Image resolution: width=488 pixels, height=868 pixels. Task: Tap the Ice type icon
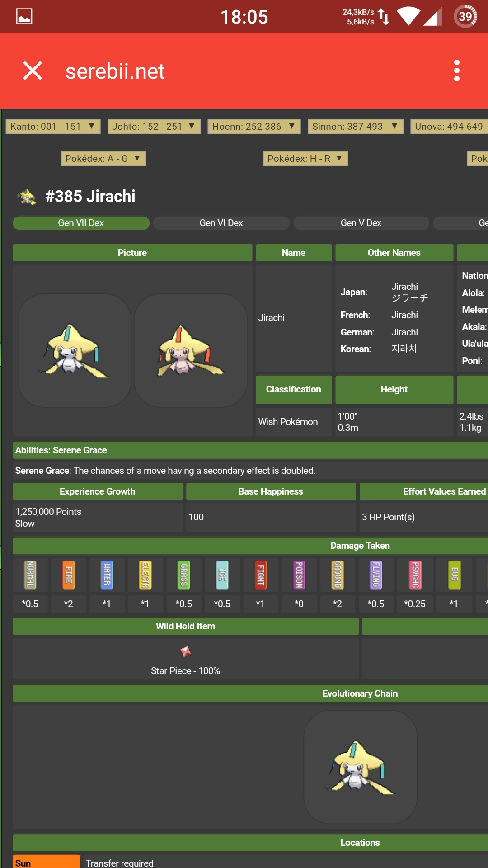(222, 575)
